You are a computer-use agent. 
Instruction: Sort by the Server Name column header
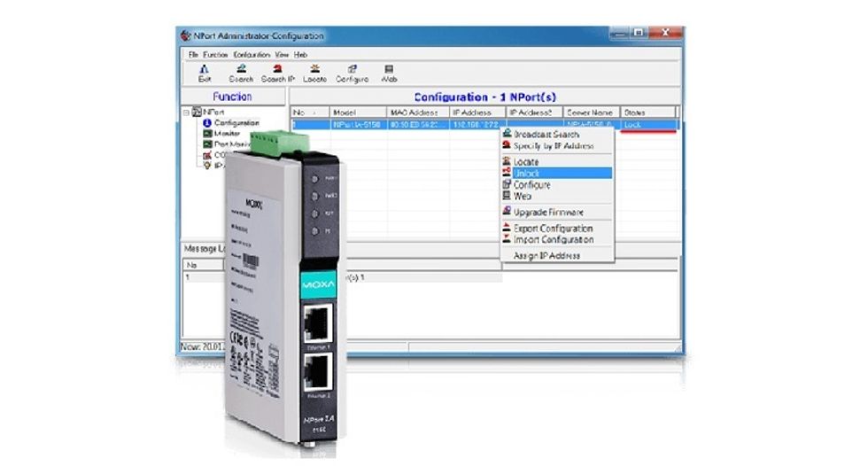click(x=592, y=113)
